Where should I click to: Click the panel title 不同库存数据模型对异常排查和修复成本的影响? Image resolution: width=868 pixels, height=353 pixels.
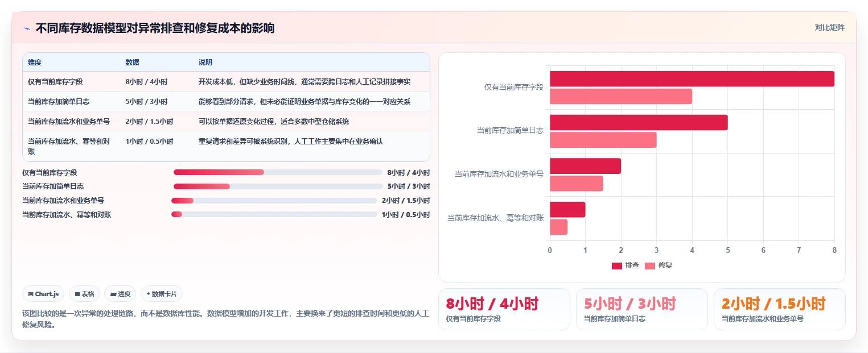pyautogui.click(x=155, y=28)
